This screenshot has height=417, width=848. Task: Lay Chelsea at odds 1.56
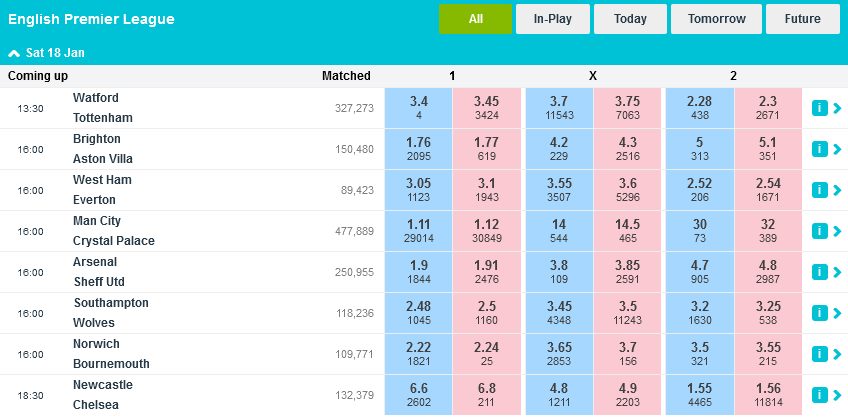point(768,395)
